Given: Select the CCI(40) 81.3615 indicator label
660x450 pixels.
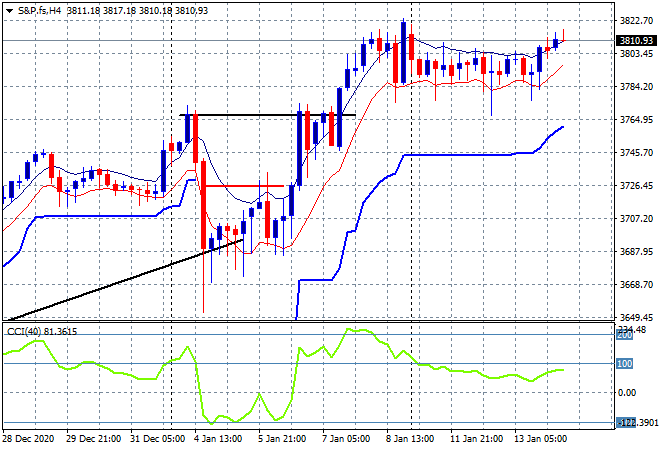Looking at the screenshot, I should 42,332.
